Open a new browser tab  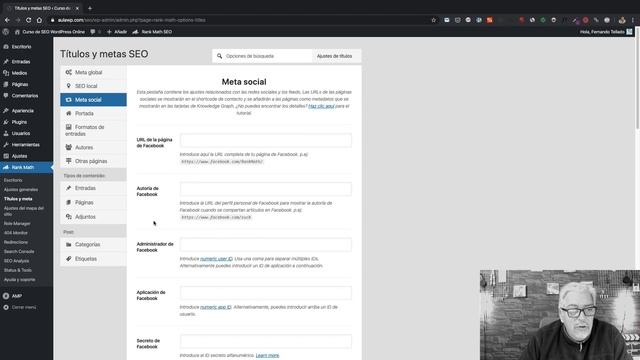coord(90,8)
